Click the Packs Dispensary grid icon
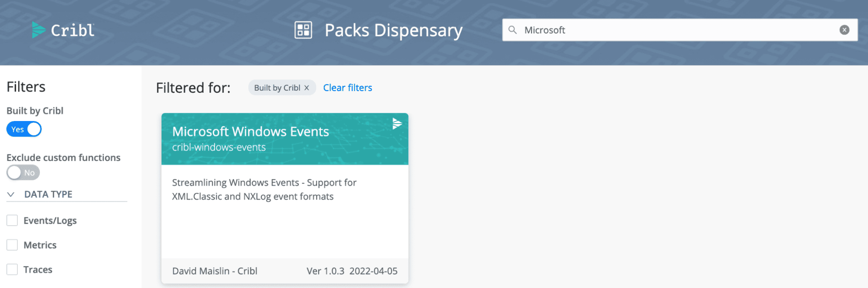The height and width of the screenshot is (288, 868). pyautogui.click(x=303, y=30)
